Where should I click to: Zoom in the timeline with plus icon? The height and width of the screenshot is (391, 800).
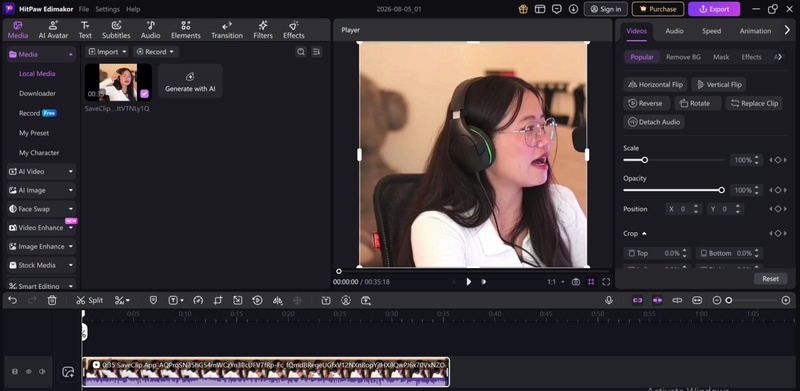pos(786,300)
